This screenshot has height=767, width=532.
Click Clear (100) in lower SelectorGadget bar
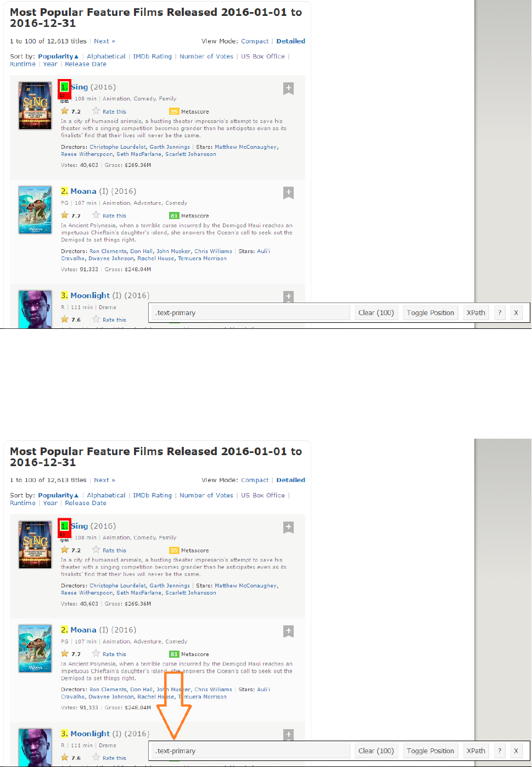[x=376, y=751]
